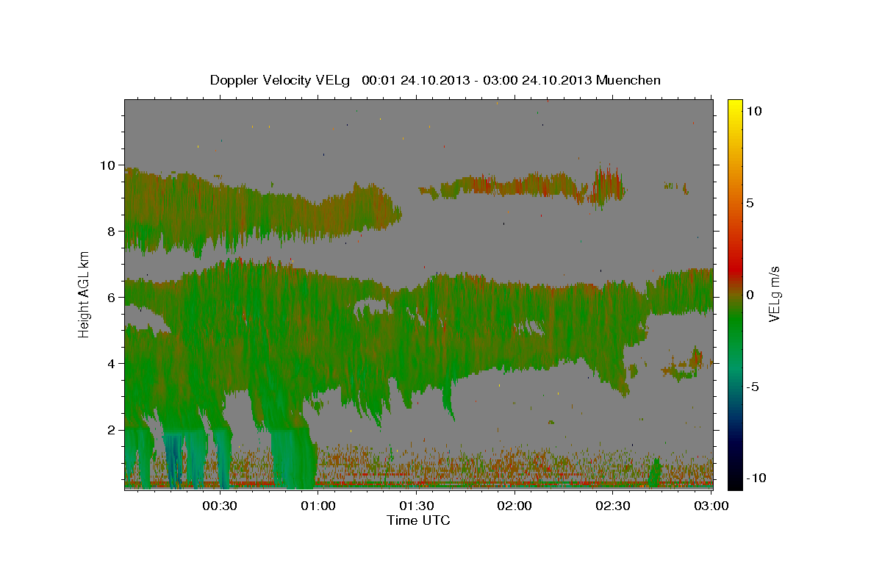Image resolution: width=882 pixels, height=588 pixels.
Task: Click the colorbar value -5 label
Action: [x=752, y=386]
